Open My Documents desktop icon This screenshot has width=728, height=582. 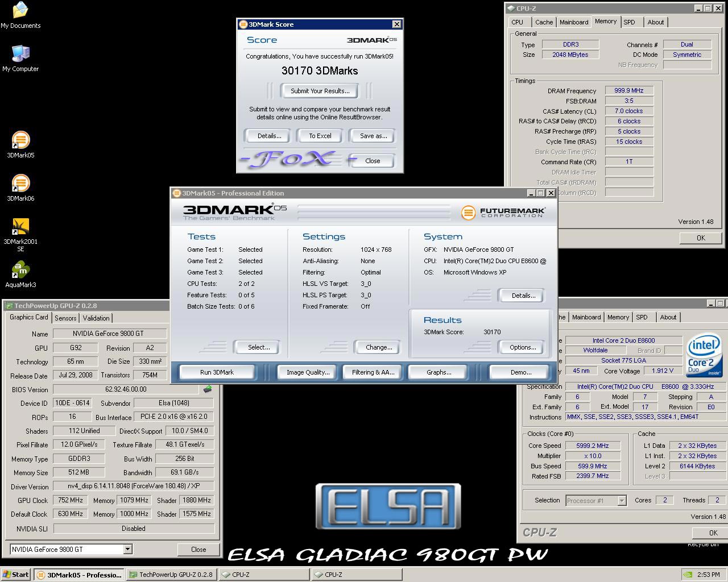click(20, 15)
